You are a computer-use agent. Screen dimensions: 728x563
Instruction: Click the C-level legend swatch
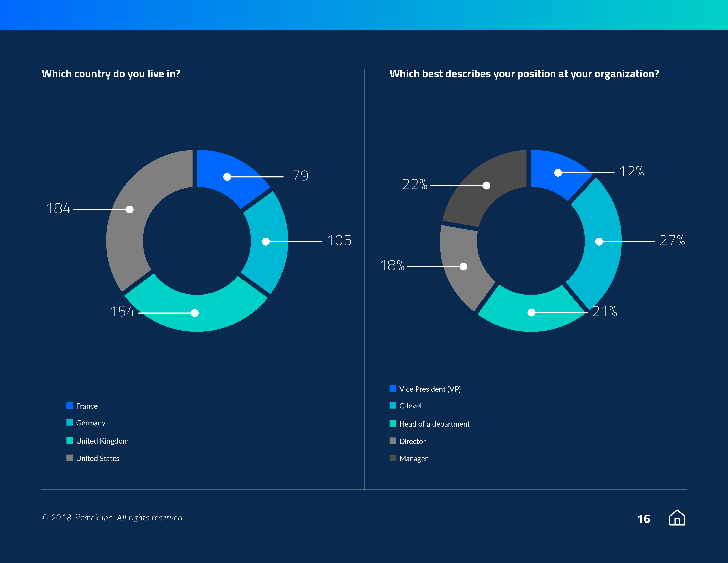393,406
